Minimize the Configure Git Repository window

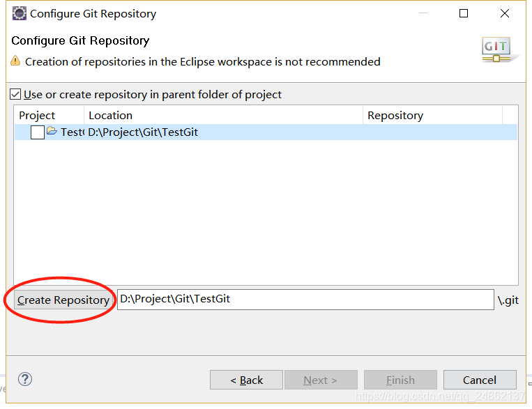(423, 13)
